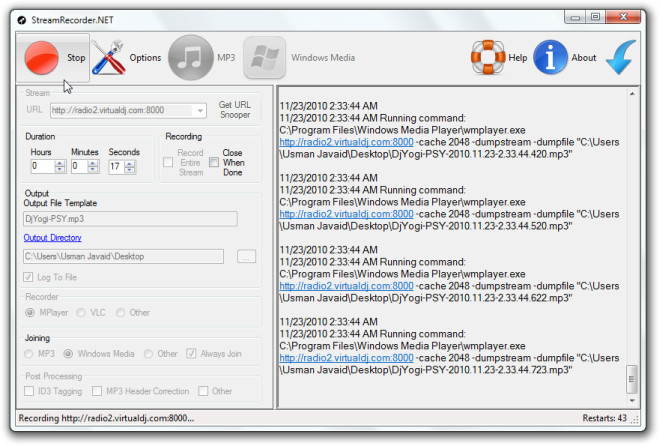Open the Output Directory link
This screenshot has height=446, width=660.
point(53,238)
